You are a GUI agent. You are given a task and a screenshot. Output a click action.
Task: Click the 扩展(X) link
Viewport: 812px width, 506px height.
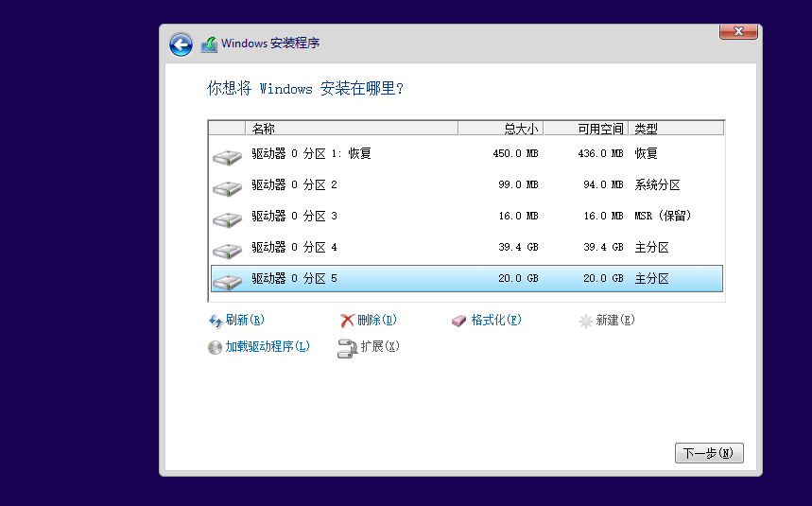[x=380, y=346]
